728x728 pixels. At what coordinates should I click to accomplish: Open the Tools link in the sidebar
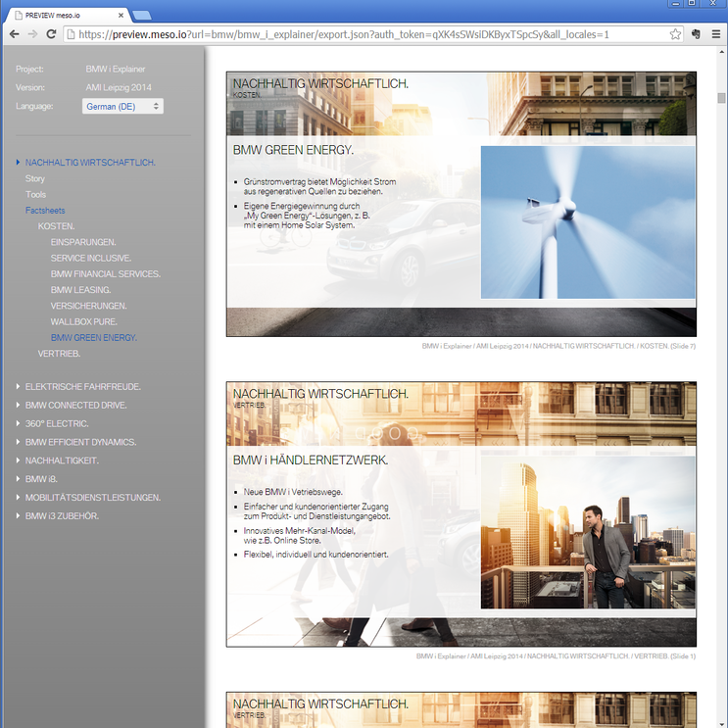36,195
